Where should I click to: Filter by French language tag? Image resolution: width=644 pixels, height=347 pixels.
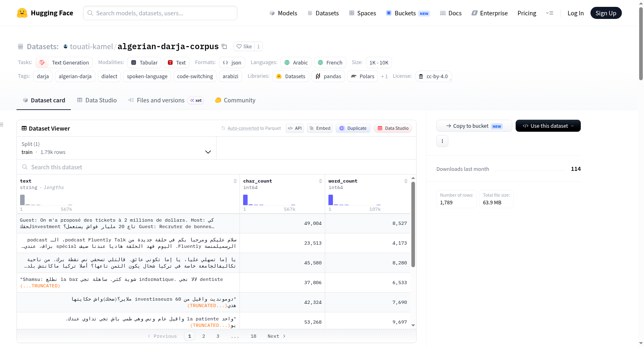pyautogui.click(x=330, y=62)
